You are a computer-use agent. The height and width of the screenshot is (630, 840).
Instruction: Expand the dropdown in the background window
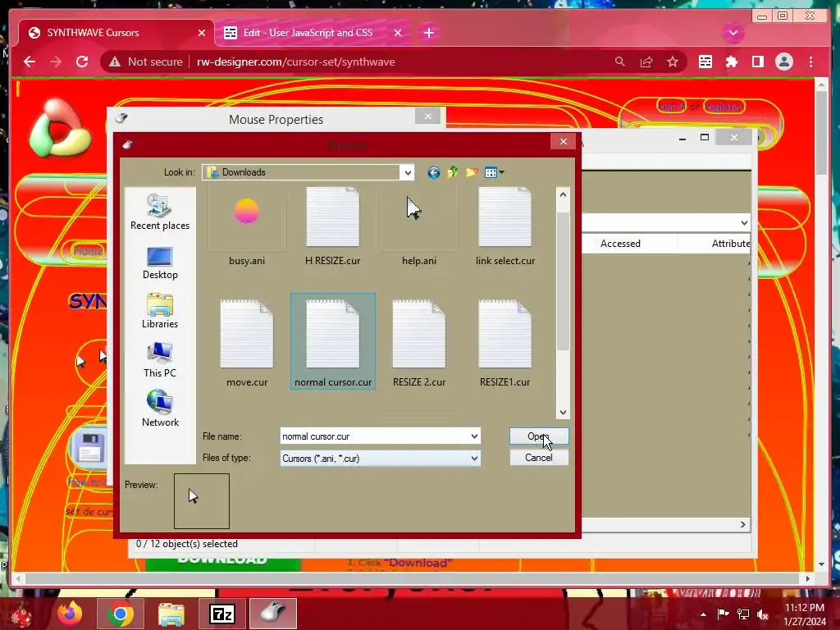pyautogui.click(x=744, y=222)
